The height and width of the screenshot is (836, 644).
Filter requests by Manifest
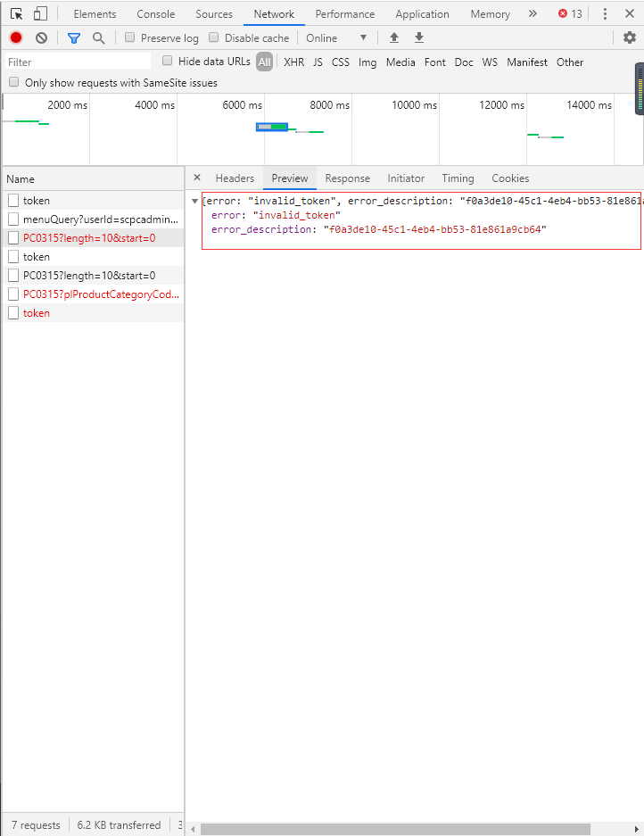527,62
